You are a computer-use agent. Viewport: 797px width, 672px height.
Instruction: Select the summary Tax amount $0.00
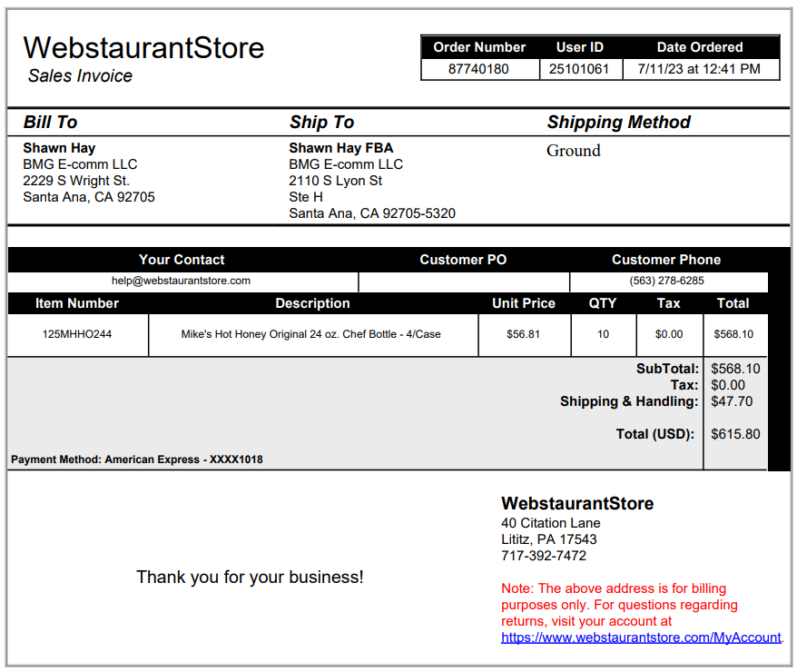coord(728,385)
